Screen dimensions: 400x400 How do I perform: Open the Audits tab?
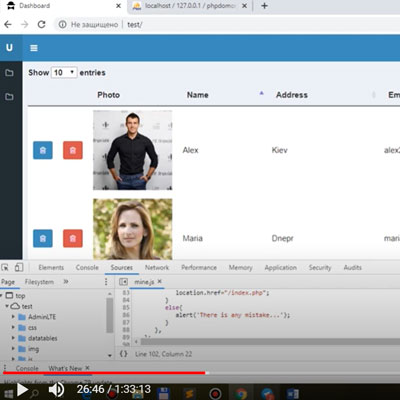(x=353, y=267)
